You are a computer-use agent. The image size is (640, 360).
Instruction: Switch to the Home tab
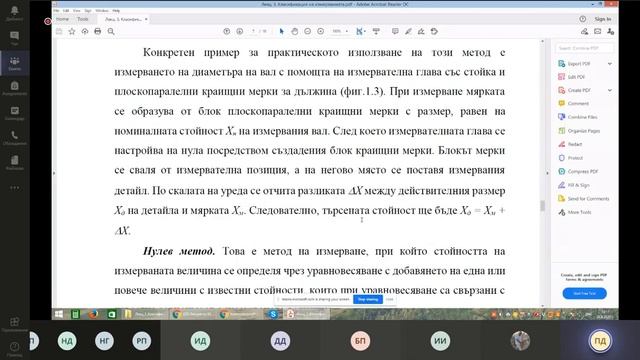tap(62, 19)
